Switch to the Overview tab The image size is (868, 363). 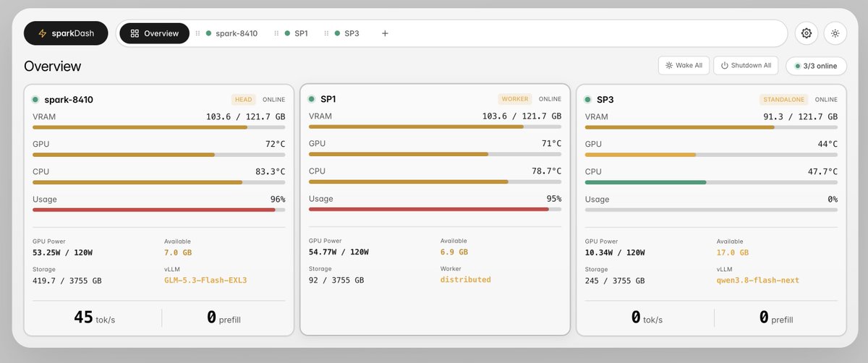[x=154, y=33]
